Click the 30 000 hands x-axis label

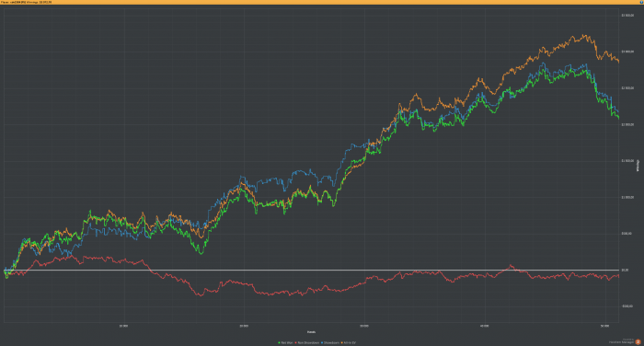pyautogui.click(x=364, y=327)
